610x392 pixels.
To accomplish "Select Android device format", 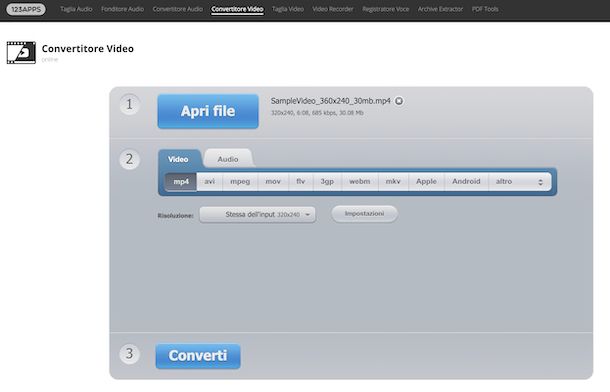I will point(466,182).
